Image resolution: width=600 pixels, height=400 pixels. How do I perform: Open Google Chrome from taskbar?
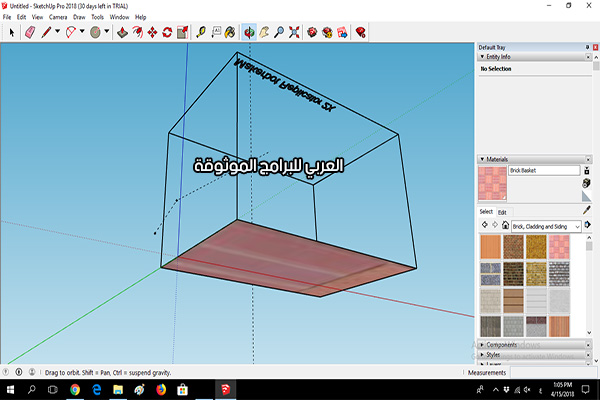[x=75, y=390]
